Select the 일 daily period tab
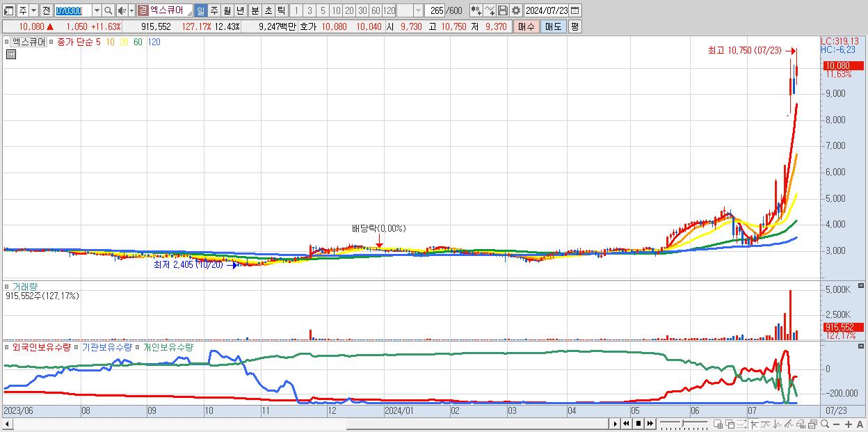868x432 pixels. [x=200, y=10]
